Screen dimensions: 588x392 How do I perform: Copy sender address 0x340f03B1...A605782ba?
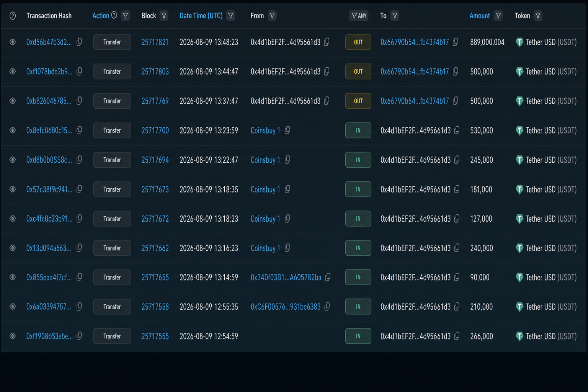pyautogui.click(x=328, y=277)
